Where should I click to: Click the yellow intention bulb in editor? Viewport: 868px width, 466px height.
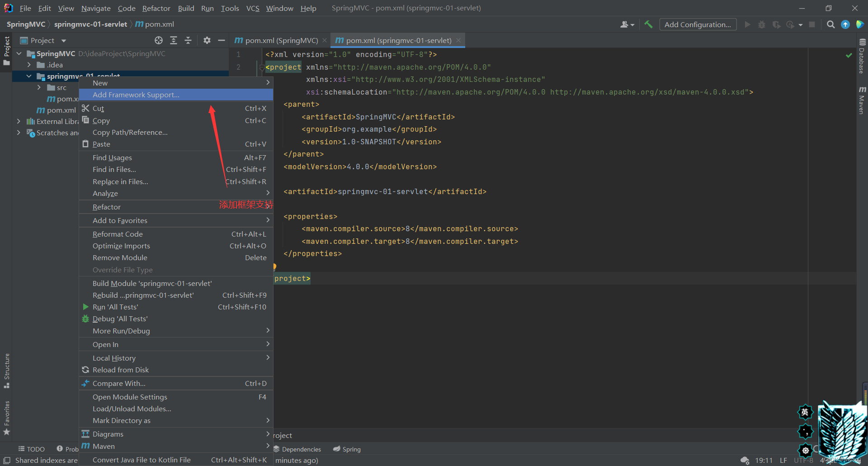click(x=274, y=266)
